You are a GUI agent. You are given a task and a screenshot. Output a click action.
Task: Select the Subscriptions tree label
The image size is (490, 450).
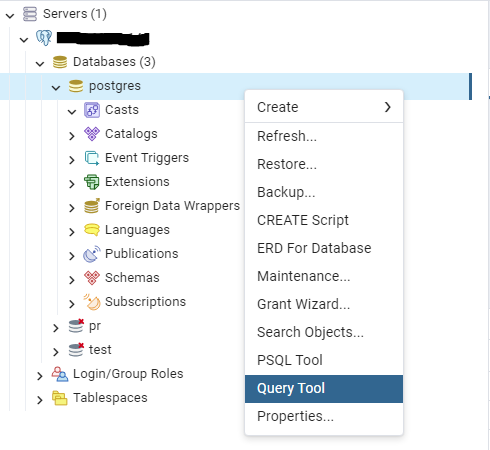pos(145,302)
